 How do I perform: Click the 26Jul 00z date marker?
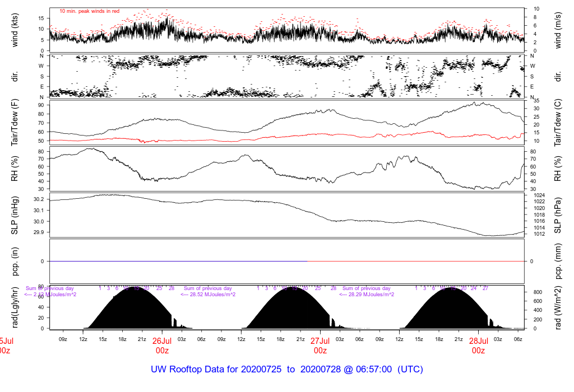(x=162, y=346)
